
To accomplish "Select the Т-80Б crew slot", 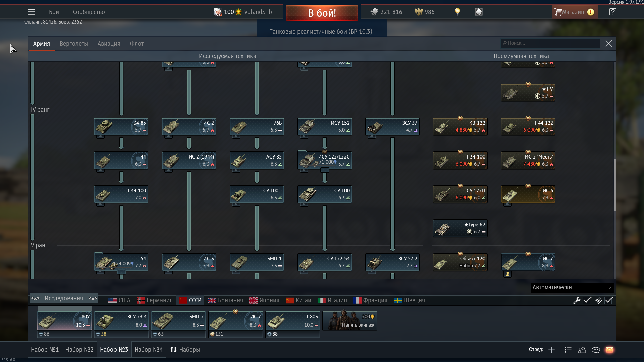I will point(292,321).
